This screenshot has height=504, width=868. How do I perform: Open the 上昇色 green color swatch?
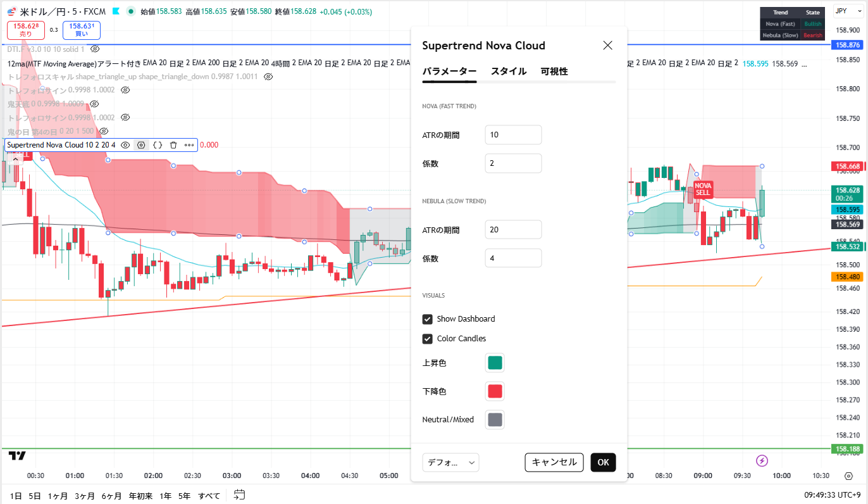[495, 363]
